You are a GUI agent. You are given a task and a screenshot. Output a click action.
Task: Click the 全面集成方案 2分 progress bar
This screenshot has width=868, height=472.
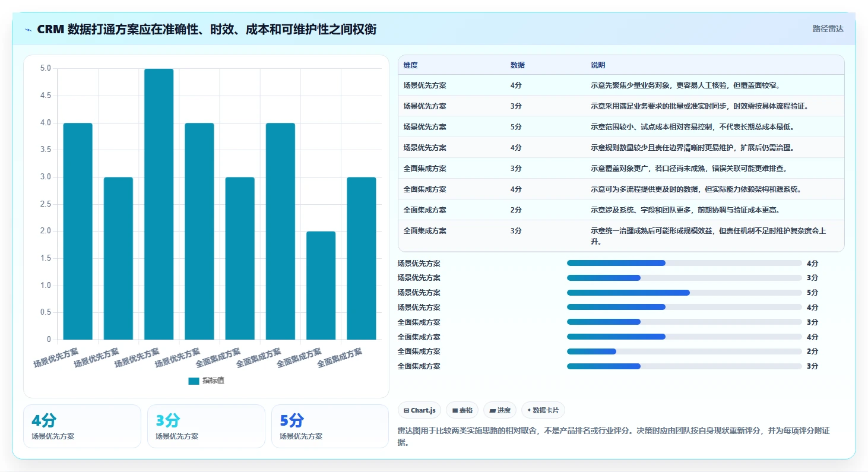tap(684, 351)
